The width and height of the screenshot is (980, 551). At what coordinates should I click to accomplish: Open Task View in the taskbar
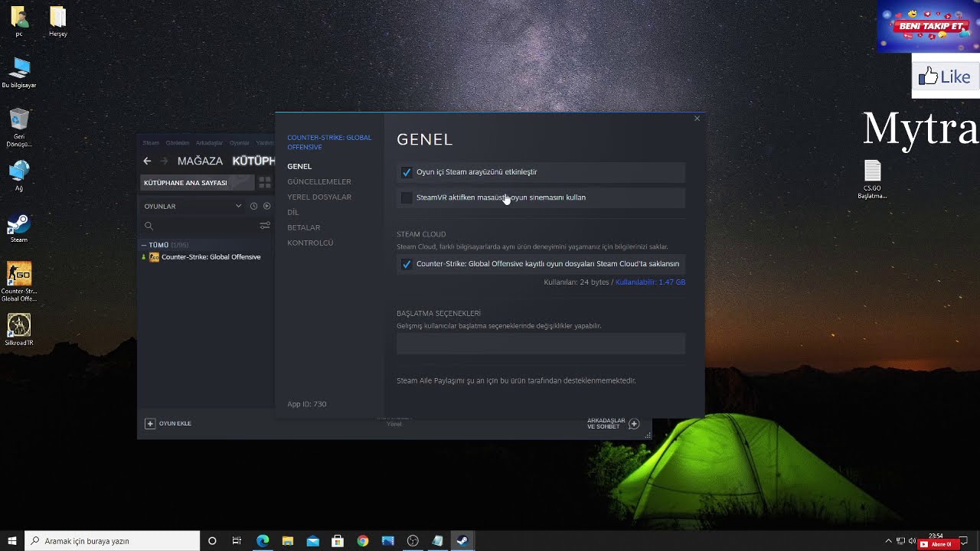[x=237, y=541]
